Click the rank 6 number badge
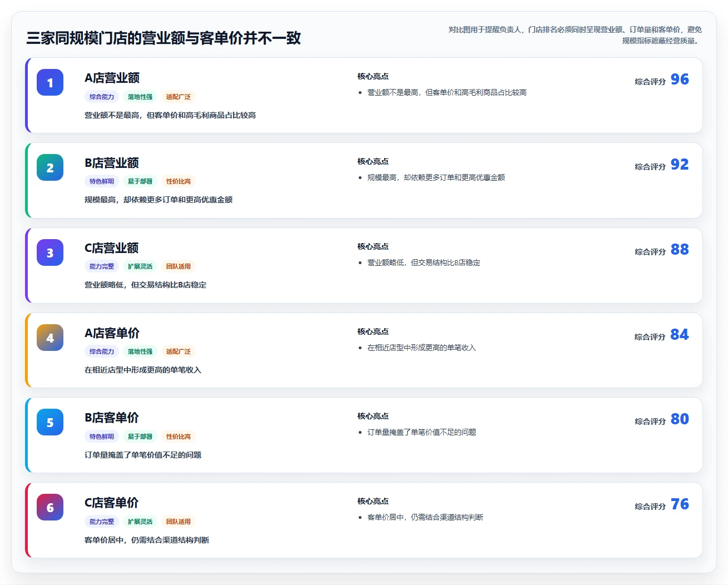728x585 pixels. (50, 507)
